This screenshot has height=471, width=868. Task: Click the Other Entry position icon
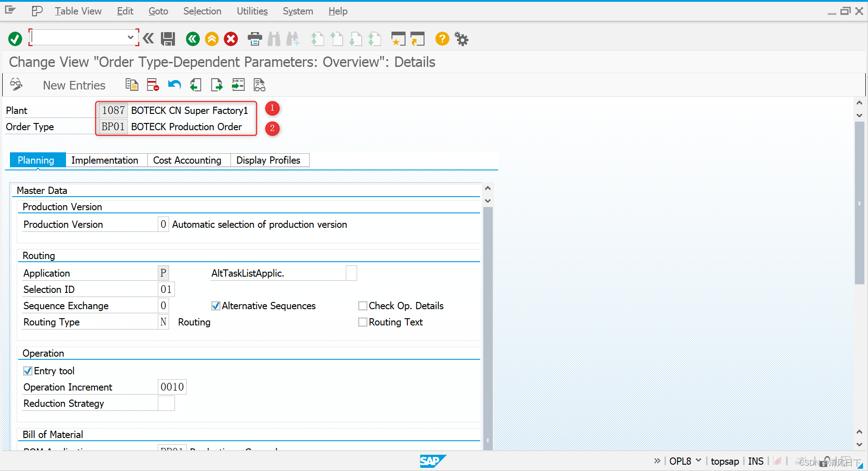[238, 85]
